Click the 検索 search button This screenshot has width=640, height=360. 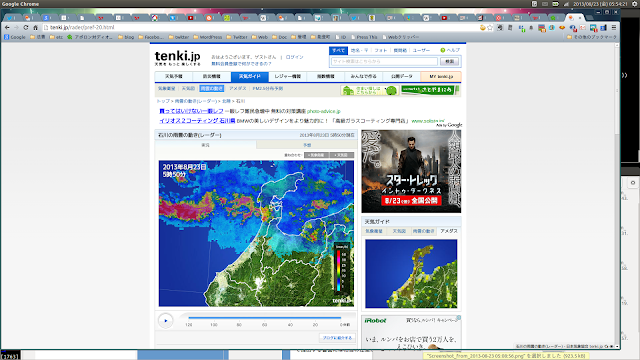point(449,61)
